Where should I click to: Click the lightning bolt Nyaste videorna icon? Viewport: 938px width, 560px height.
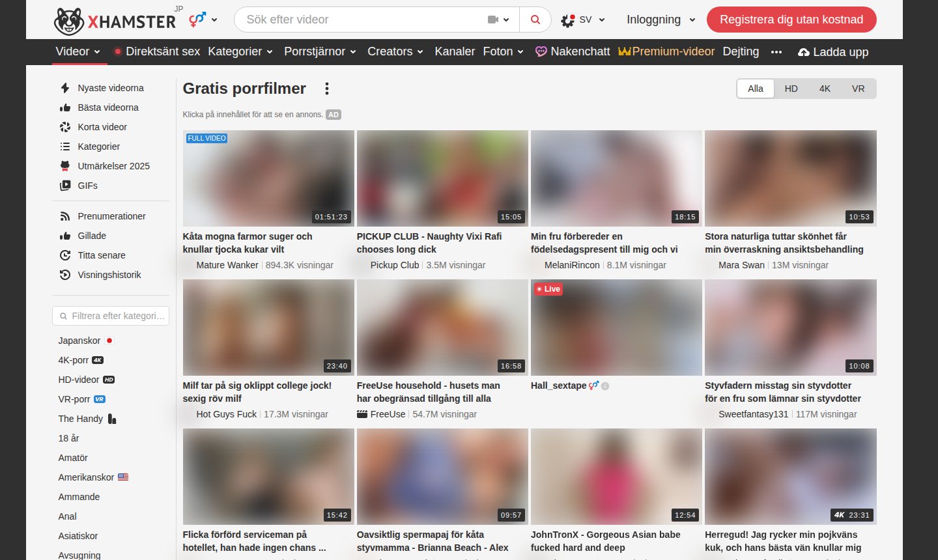(x=65, y=88)
